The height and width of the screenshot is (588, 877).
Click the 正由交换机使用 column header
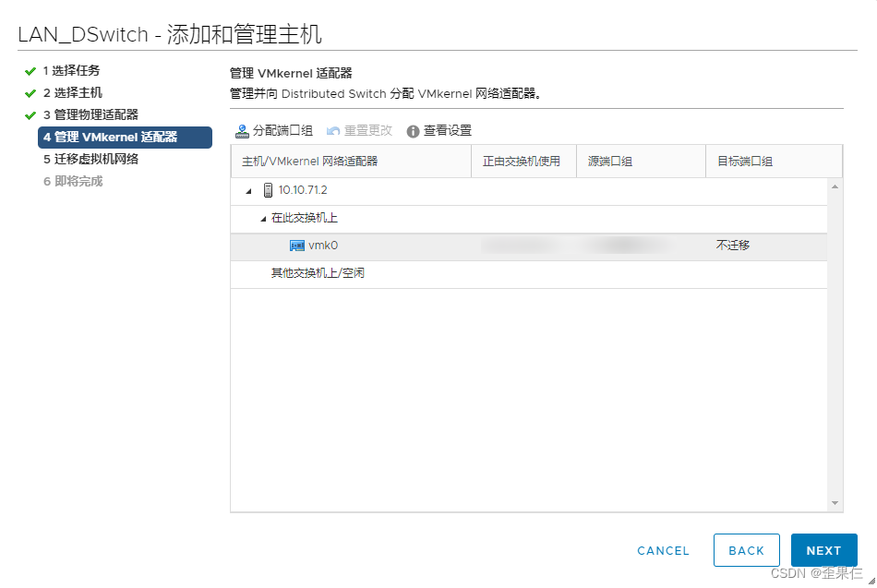(523, 162)
